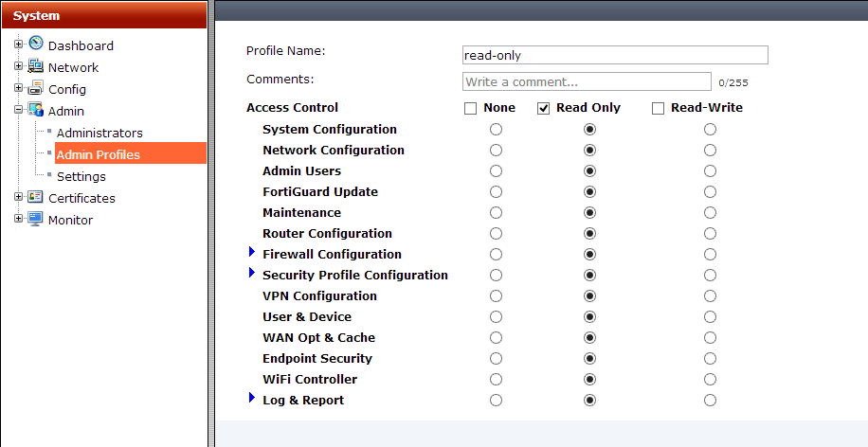Uncheck the Read Only access control checkbox
868x447 pixels.
coord(543,108)
